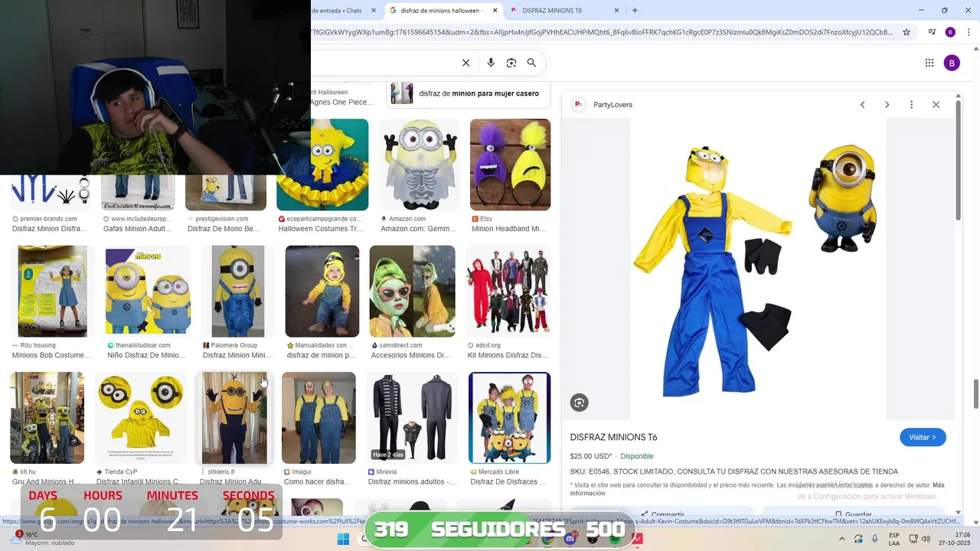Open Miravia Disfraz minions adultos thumbnail
This screenshot has width=980, height=551.
(x=412, y=418)
